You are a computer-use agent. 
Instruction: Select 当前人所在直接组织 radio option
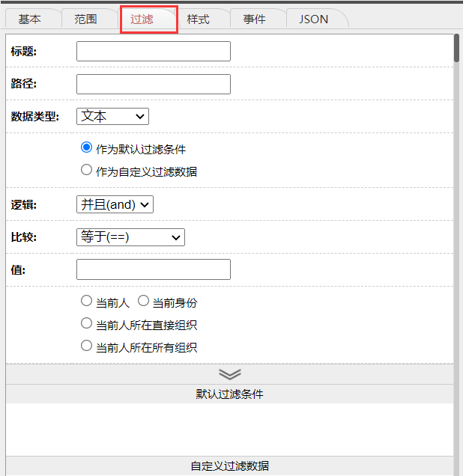86,324
